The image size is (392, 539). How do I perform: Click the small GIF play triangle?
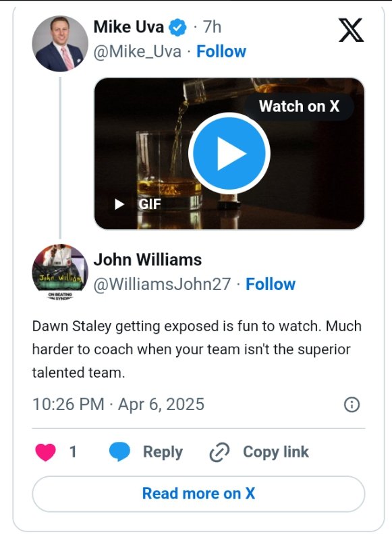tap(119, 204)
